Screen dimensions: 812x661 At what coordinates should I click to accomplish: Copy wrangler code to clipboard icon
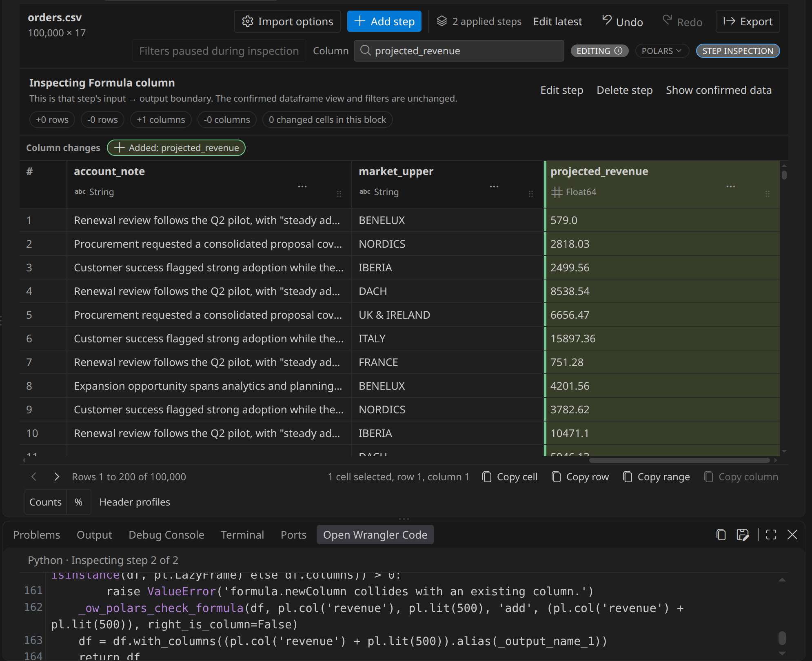(721, 535)
